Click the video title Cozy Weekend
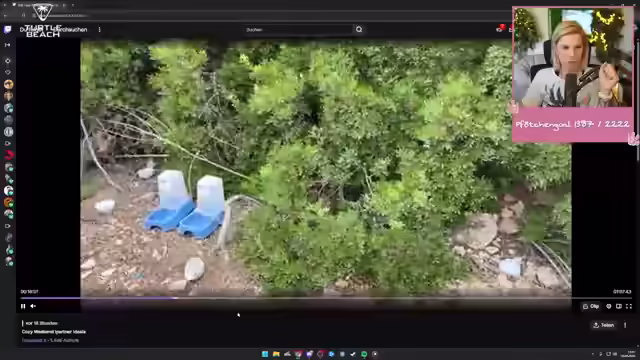640x360 pixels. [x=54, y=332]
